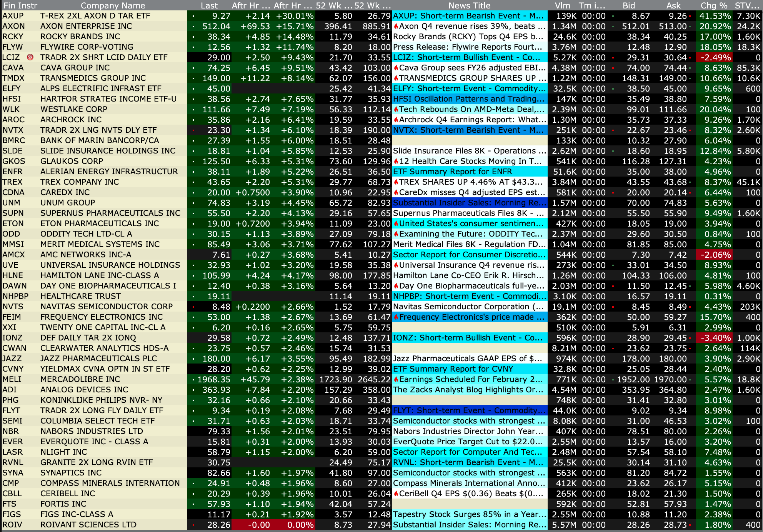Click the red -3.40% change cell for IONZ
The height and width of the screenshot is (532, 763).
715,338
